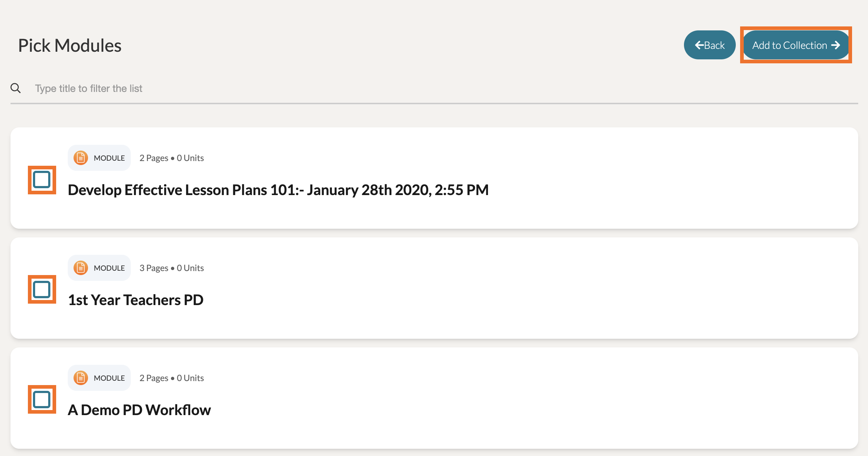Open the Develop Effective Lesson Plans 101 title
868x456 pixels.
tap(278, 190)
